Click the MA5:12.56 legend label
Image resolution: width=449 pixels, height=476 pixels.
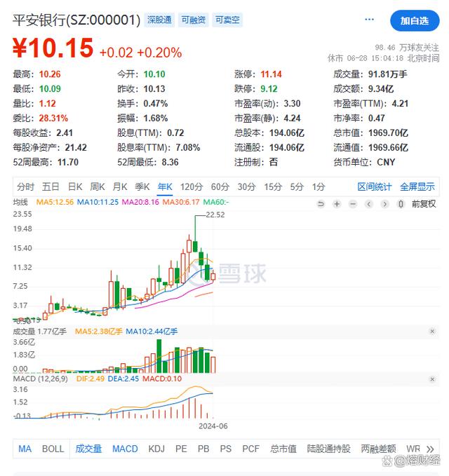point(55,202)
